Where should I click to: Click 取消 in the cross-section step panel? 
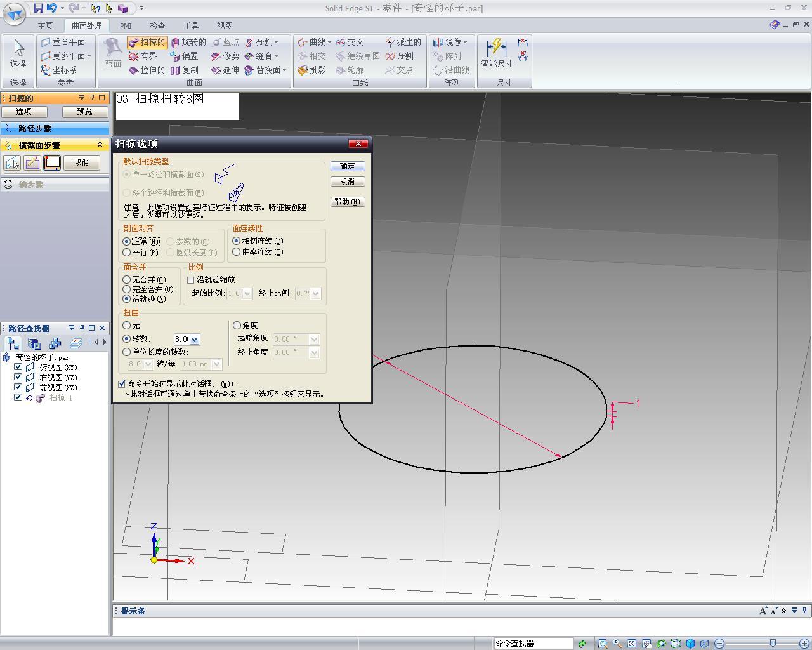(x=81, y=162)
